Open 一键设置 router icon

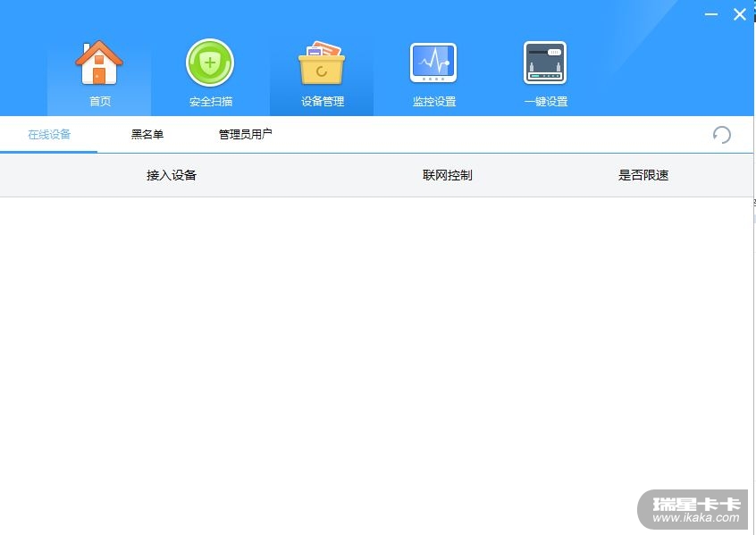[x=545, y=63]
